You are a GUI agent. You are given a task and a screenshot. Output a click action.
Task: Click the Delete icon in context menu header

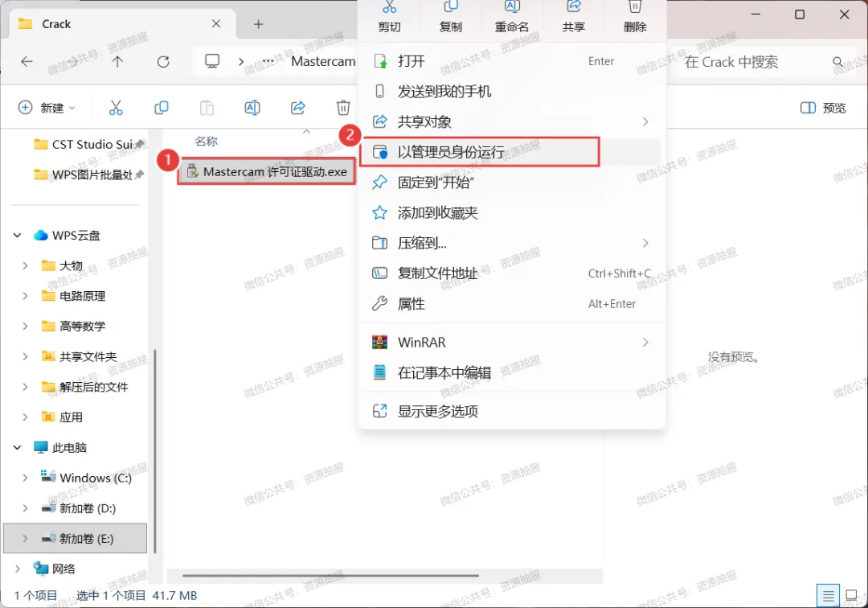tap(635, 7)
